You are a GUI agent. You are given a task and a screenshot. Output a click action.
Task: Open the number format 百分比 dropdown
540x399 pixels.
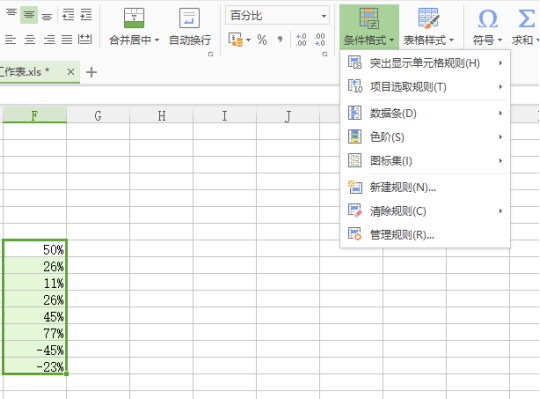(x=277, y=15)
